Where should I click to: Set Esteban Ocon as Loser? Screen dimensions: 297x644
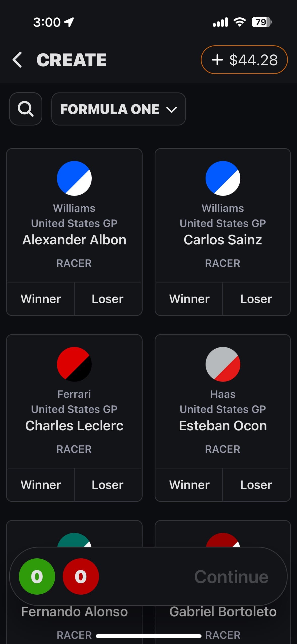[256, 485]
